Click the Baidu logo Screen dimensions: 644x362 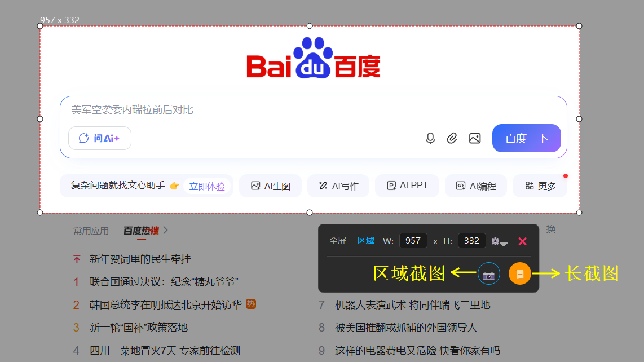[313, 59]
